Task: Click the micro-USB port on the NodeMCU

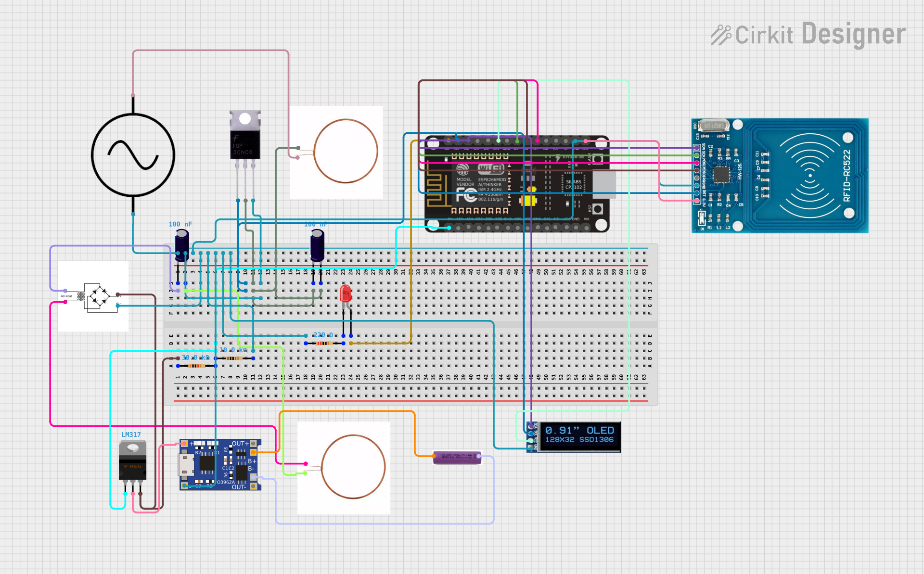Action: pyautogui.click(x=603, y=184)
